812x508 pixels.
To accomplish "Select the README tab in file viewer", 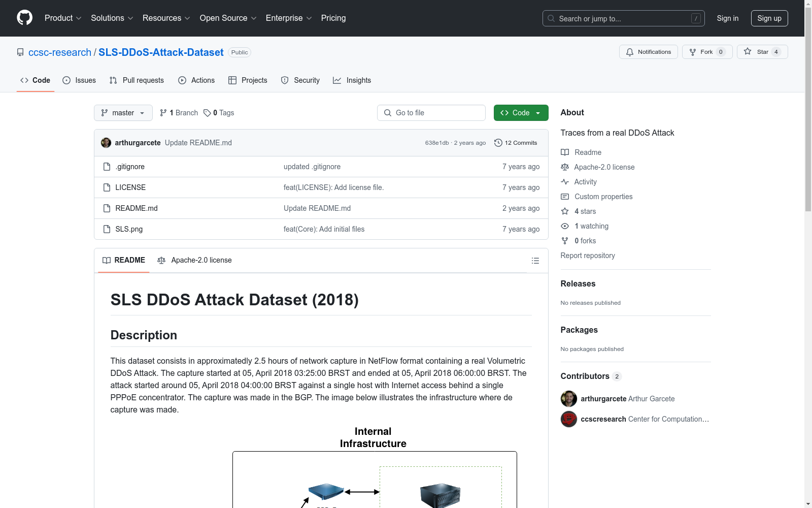I will pyautogui.click(x=124, y=260).
